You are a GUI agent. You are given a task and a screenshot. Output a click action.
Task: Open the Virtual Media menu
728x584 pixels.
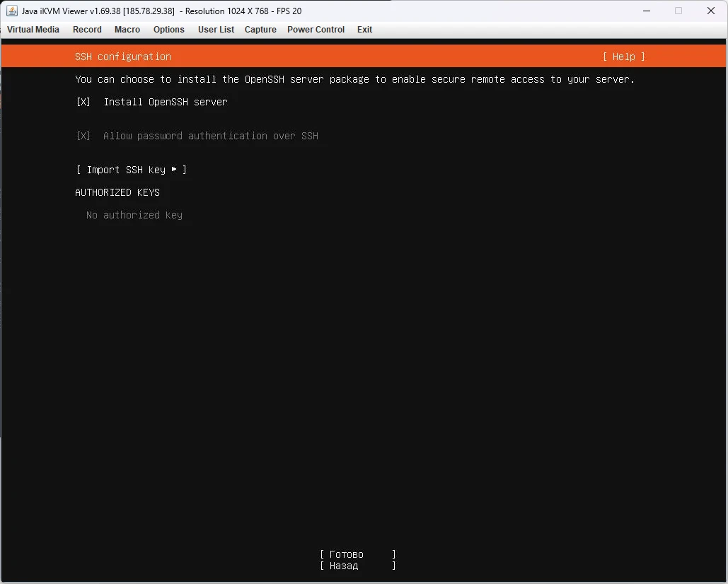click(33, 30)
